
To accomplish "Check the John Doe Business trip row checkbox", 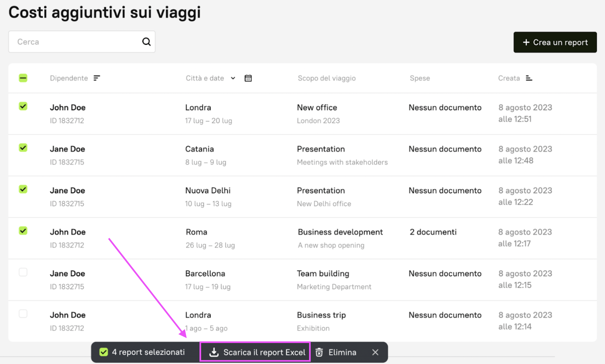I will tap(23, 314).
